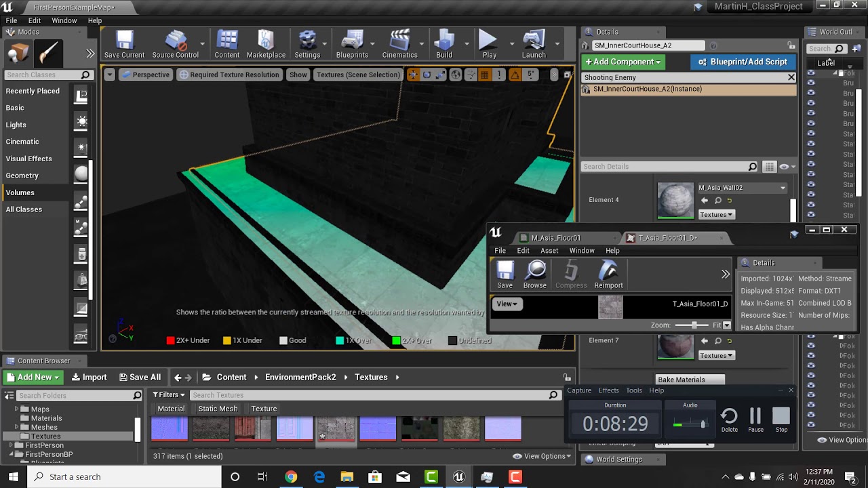
Task: Click the Save Current toolbar icon
Action: pos(124,45)
